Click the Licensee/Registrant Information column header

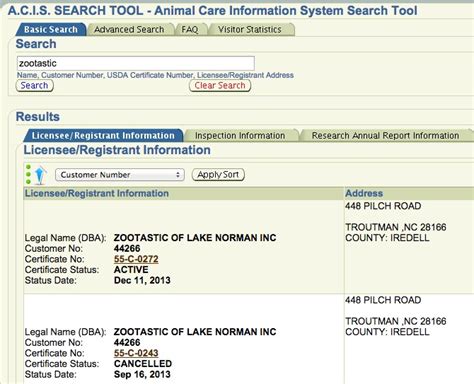tap(97, 193)
